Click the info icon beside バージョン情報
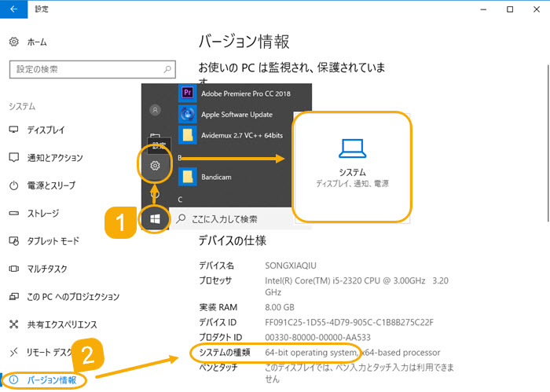Viewport: 550px width, 392px height. pos(13,379)
